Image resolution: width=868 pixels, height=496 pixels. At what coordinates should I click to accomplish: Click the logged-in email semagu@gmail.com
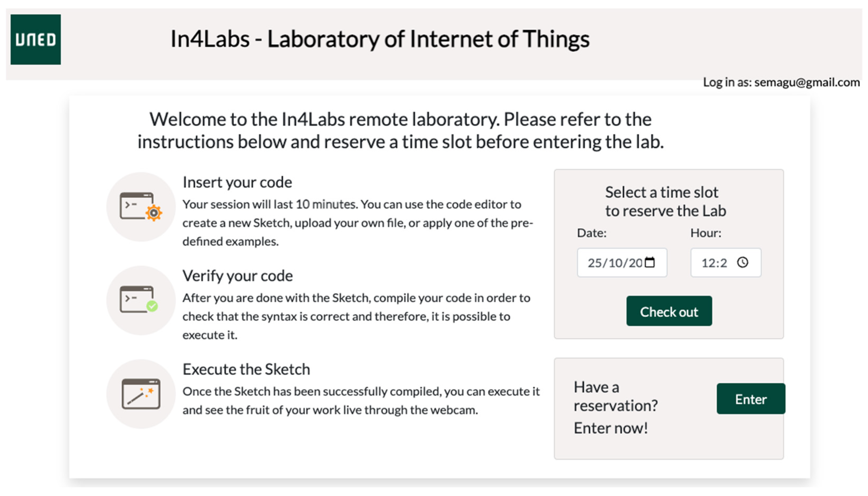click(806, 82)
